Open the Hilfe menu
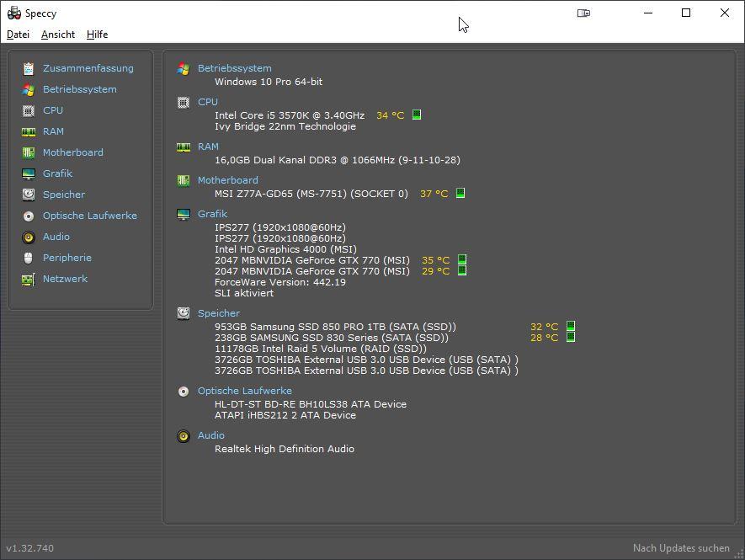745x560 pixels. click(x=97, y=35)
